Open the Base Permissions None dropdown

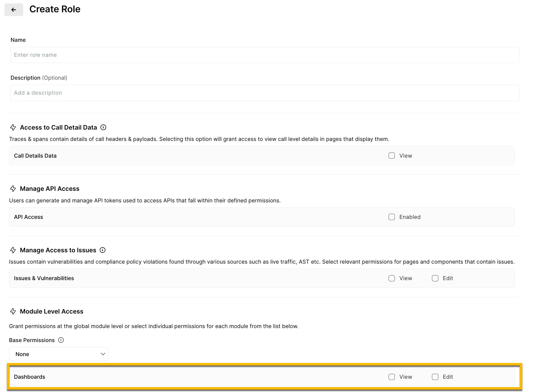[x=59, y=354]
